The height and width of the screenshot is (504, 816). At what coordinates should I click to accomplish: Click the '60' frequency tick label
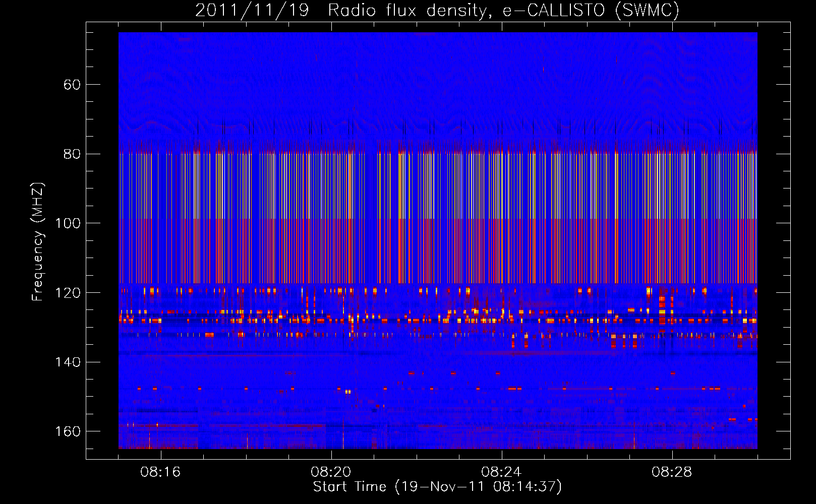(72, 85)
